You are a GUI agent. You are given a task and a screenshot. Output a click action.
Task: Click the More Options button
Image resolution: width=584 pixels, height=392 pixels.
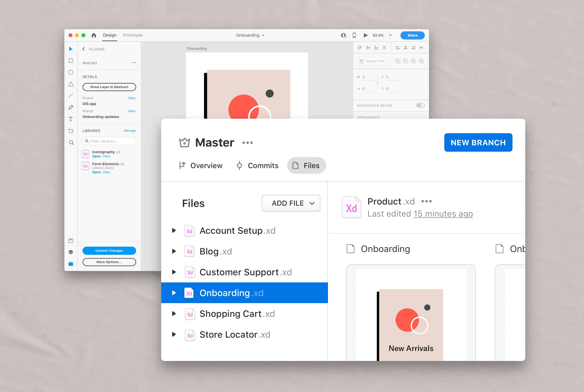(x=109, y=262)
